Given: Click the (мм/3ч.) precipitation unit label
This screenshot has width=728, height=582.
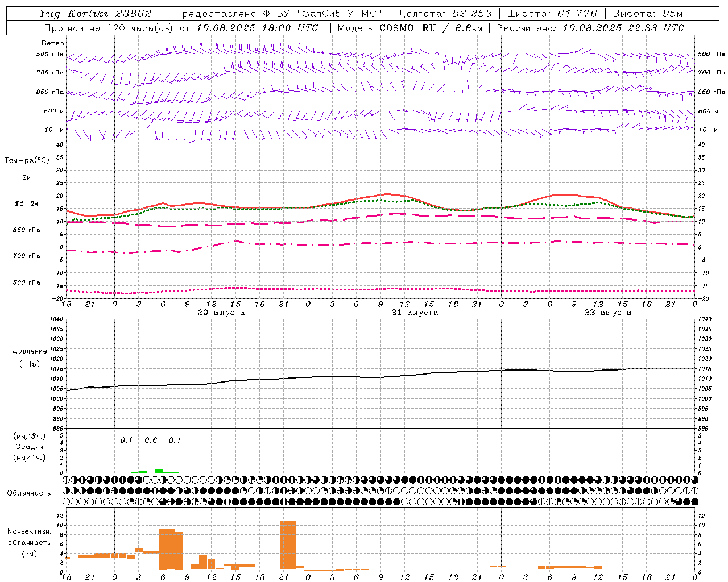Looking at the screenshot, I should [x=29, y=436].
